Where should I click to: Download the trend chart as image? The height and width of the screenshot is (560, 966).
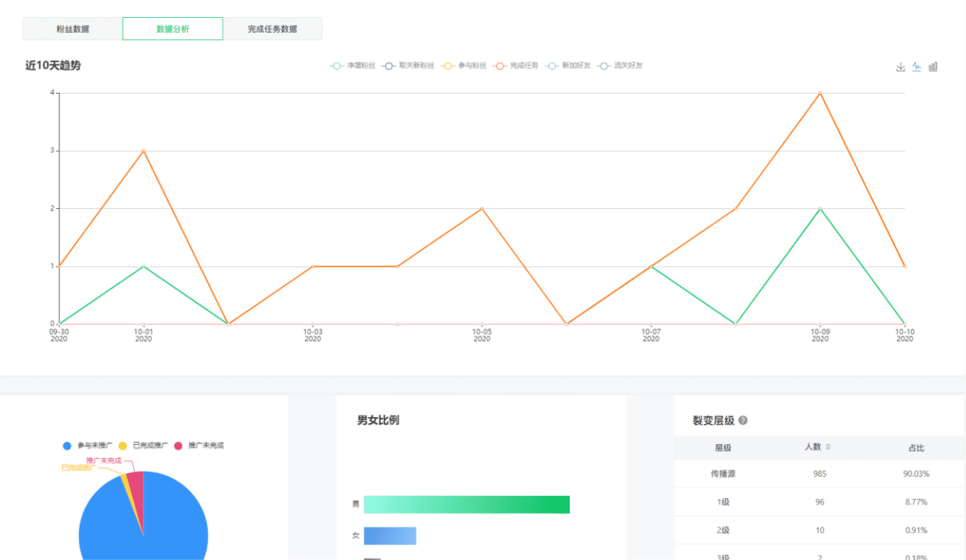(901, 67)
